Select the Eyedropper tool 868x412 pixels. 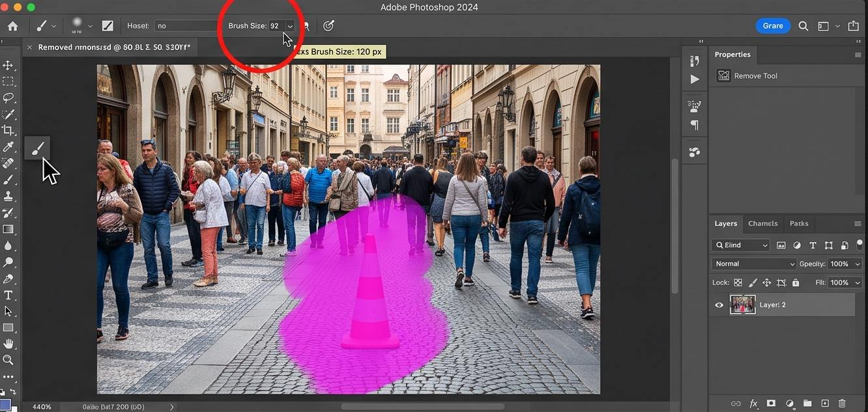pyautogui.click(x=8, y=147)
